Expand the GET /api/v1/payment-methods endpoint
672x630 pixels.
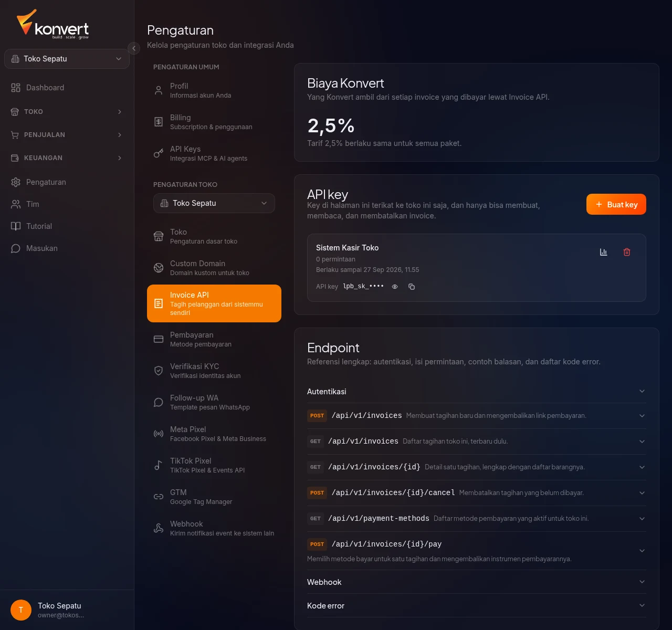point(477,519)
